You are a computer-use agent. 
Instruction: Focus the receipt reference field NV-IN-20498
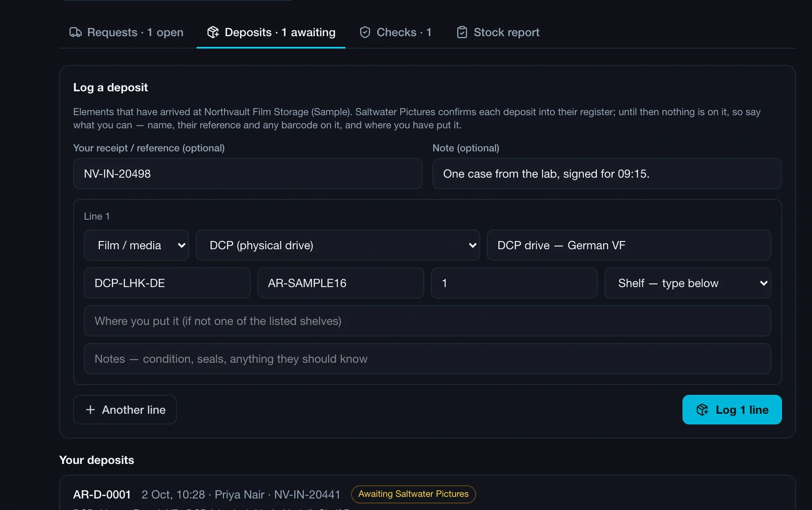[248, 174]
